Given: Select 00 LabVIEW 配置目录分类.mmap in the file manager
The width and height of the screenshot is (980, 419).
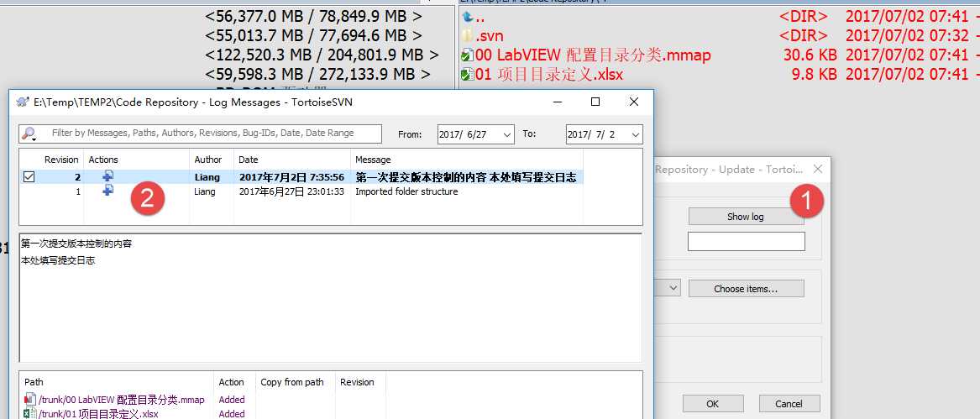Looking at the screenshot, I should [593, 55].
